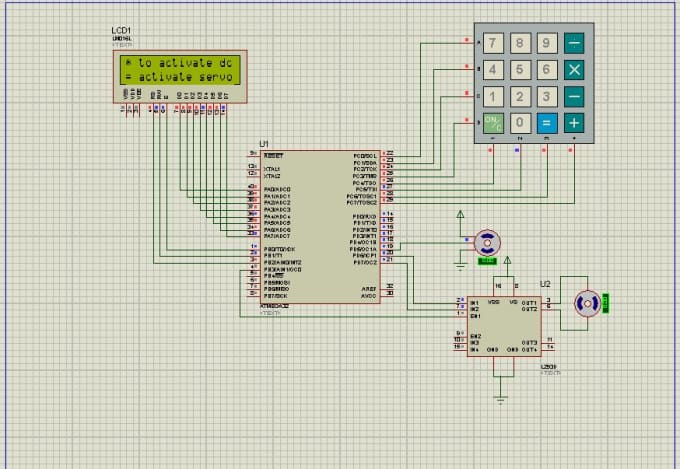This screenshot has width=680, height=469.
Task: Click the 9 key on the keypad
Action: click(547, 43)
